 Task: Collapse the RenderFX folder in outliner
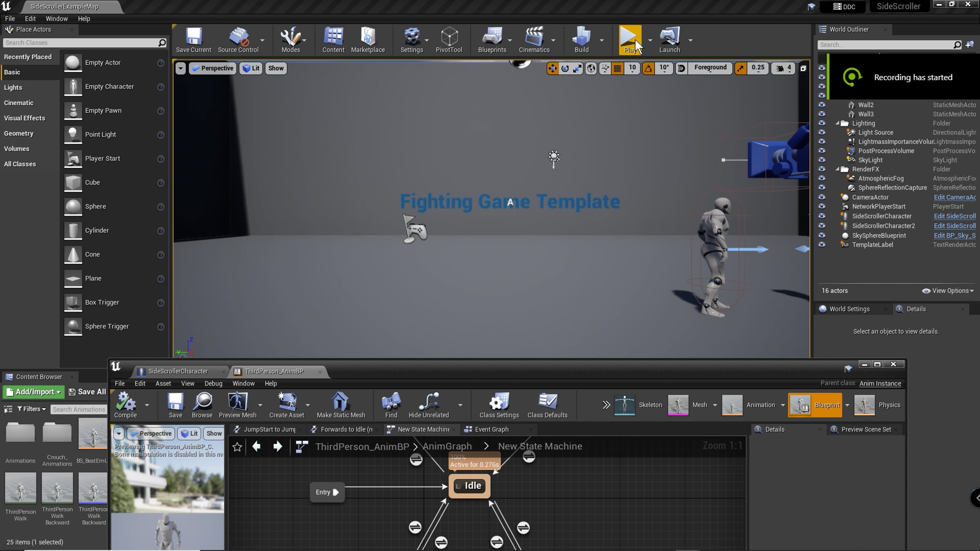[837, 169]
